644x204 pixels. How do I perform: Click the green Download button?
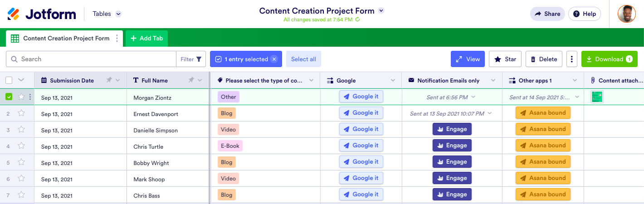609,59
